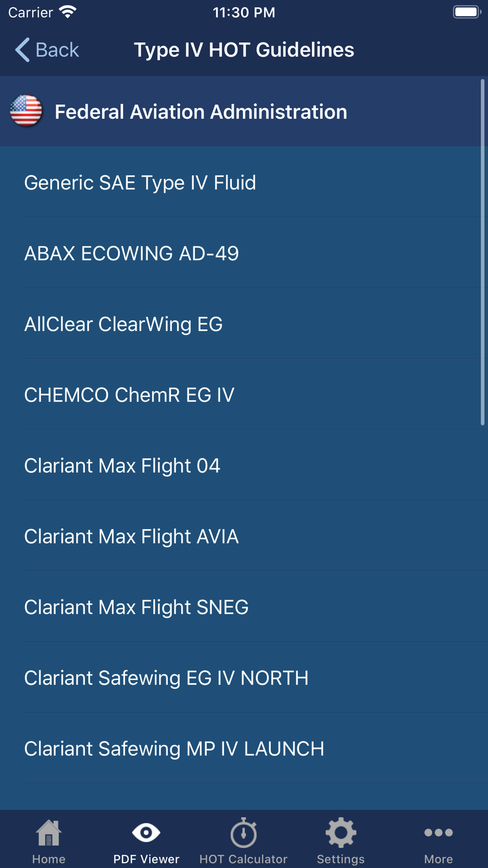Tap the back chevron arrow
The width and height of the screenshot is (488, 868).
[x=22, y=50]
